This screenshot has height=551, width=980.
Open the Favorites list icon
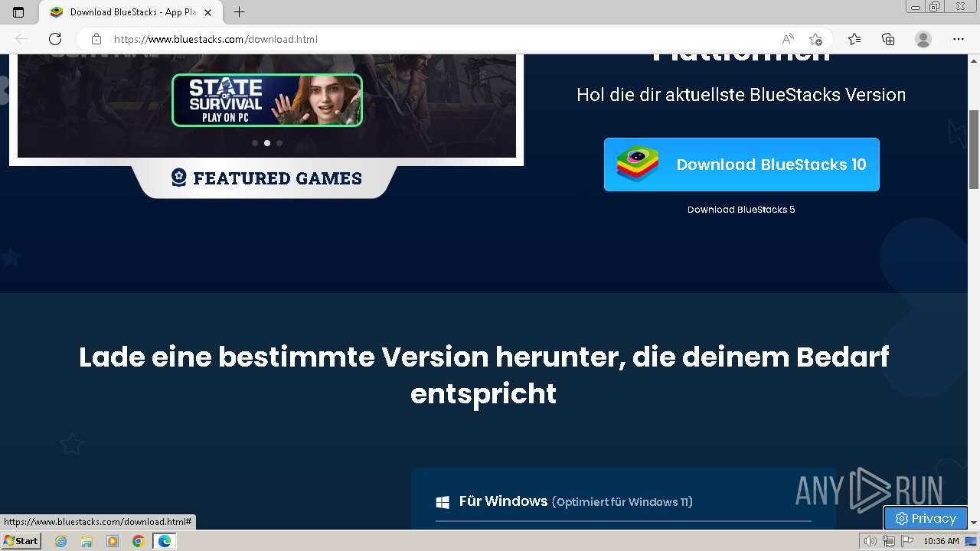coord(854,39)
